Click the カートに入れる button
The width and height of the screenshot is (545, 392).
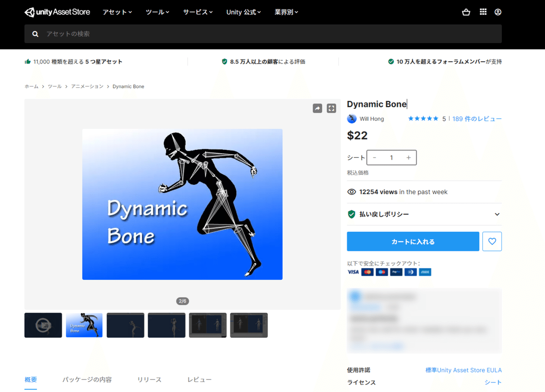(413, 241)
